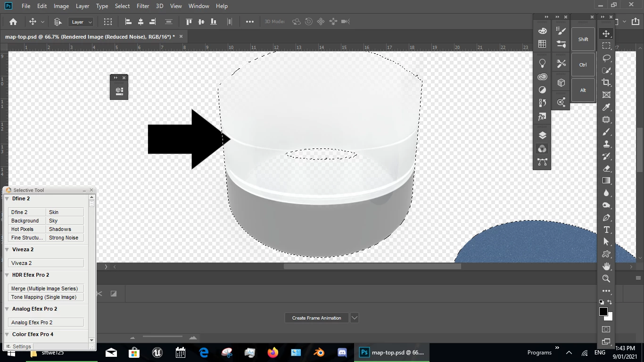Screen dimensions: 644x362
Task: Click the Shift modifier key button
Action: point(583,39)
